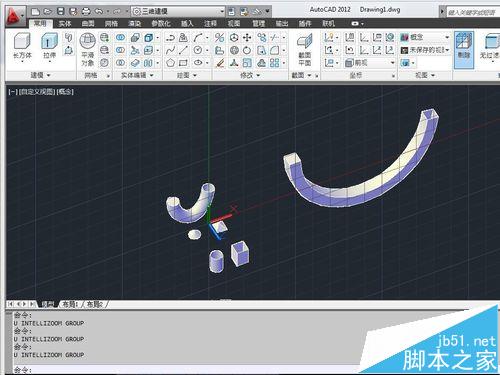The height and width of the screenshot is (375, 500).
Task: Open the named UCS dropdown in Coordinates panel
Action: 369,63
